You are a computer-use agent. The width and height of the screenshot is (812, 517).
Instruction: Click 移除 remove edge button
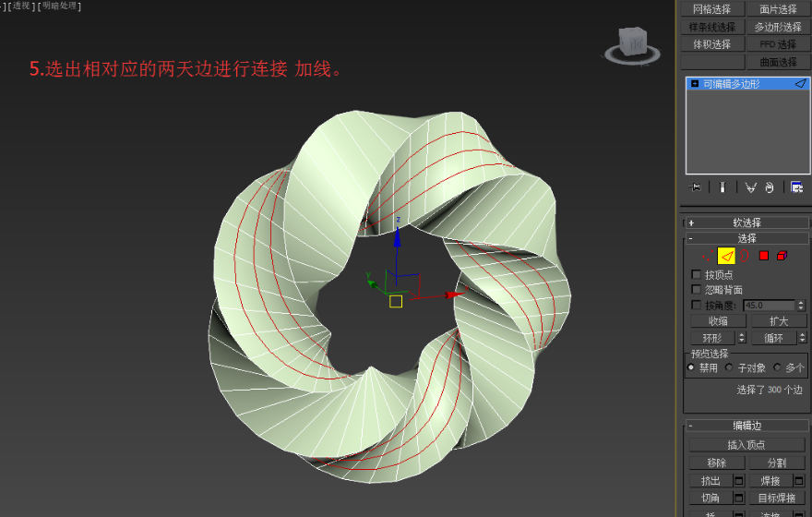(x=717, y=463)
